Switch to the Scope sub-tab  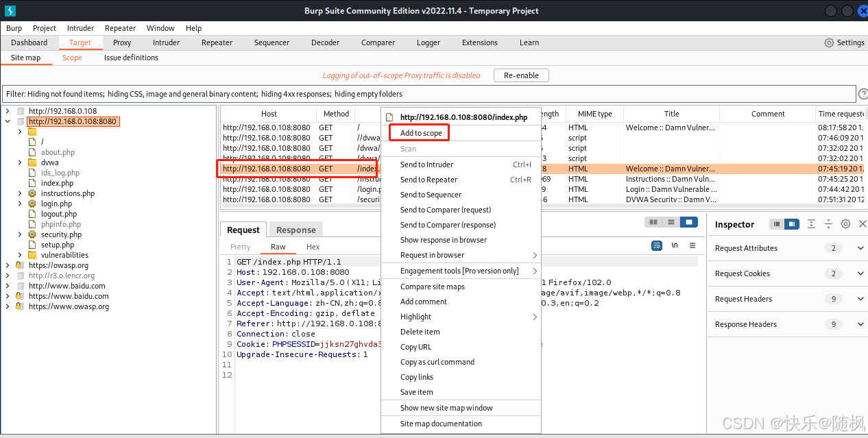coord(72,58)
